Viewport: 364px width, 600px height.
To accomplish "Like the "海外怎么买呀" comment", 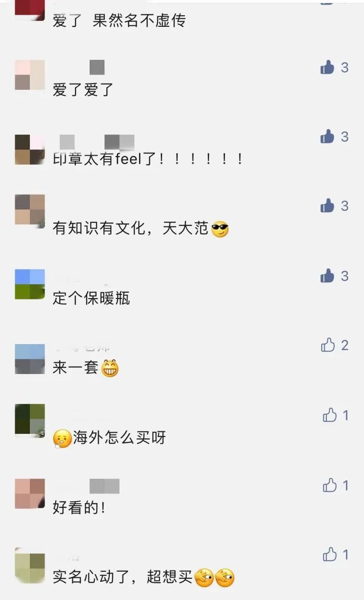I will (330, 415).
